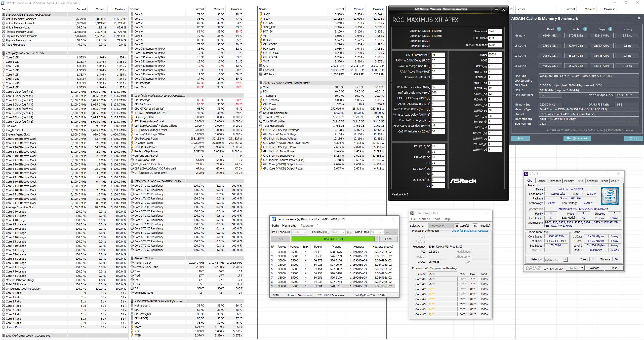
Task: Click the HWiNFO64 title bar icon
Action: 3,3
